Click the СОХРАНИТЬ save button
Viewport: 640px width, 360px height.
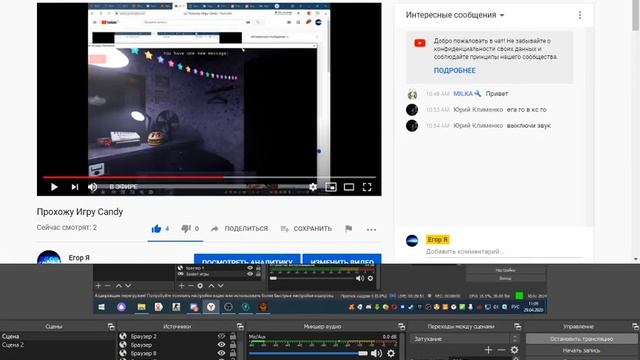[306, 229]
